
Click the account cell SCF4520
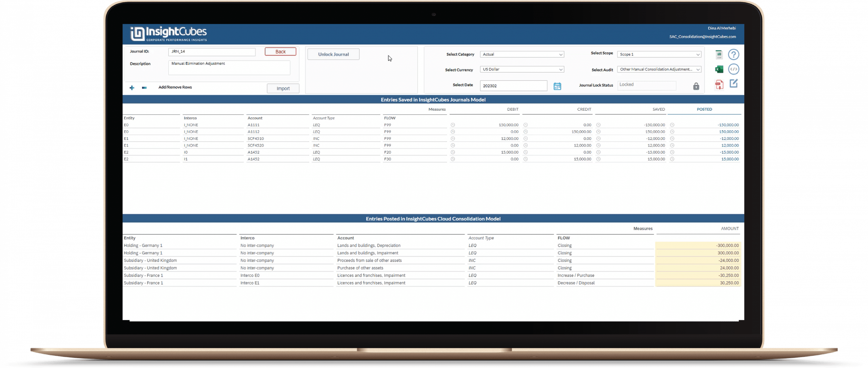tap(255, 145)
